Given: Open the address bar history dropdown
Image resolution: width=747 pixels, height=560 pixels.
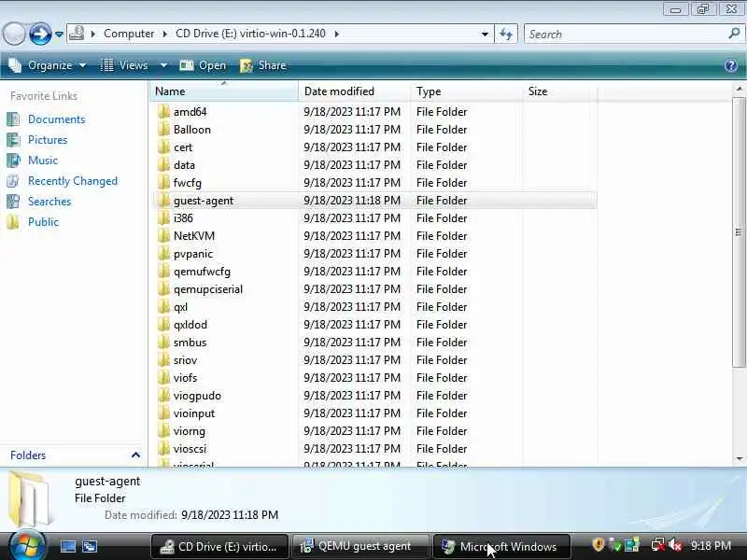Looking at the screenshot, I should pyautogui.click(x=485, y=34).
